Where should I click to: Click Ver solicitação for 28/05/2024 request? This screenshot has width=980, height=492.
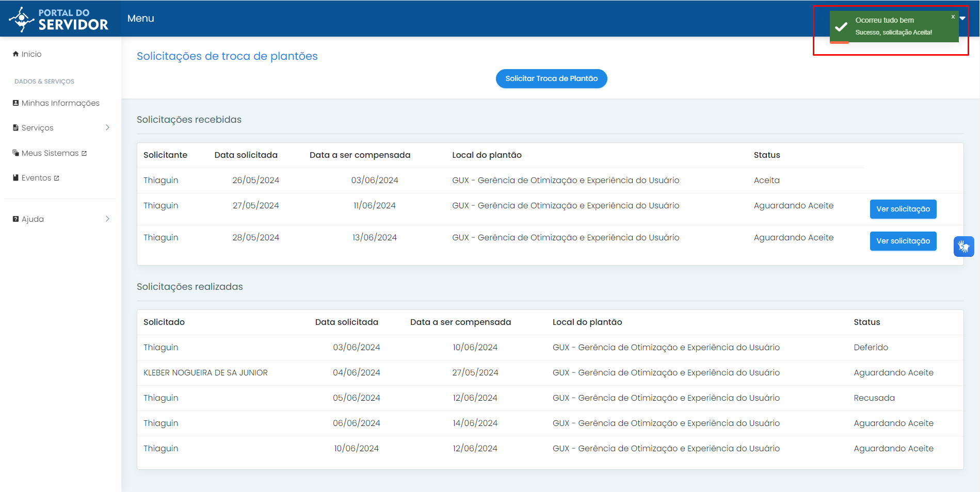pyautogui.click(x=903, y=241)
